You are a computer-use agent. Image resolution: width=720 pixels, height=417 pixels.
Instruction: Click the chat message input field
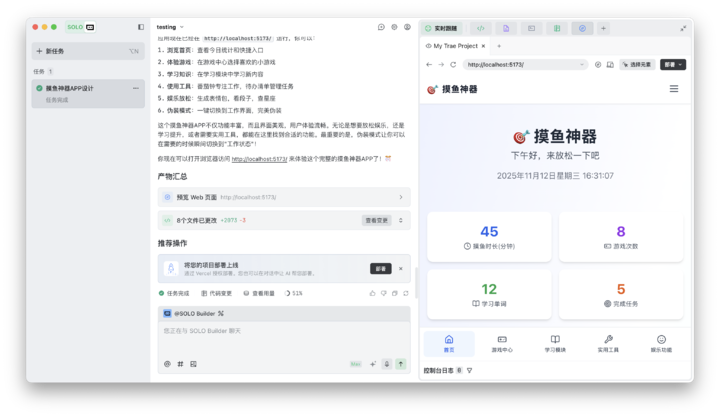(x=283, y=337)
